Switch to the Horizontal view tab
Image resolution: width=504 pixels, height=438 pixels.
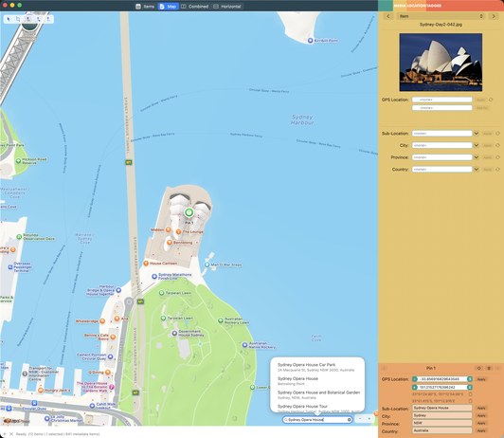click(x=227, y=6)
